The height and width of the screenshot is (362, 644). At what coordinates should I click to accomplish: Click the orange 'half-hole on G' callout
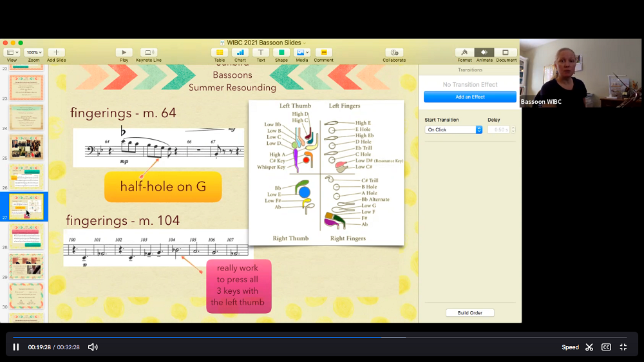(163, 187)
